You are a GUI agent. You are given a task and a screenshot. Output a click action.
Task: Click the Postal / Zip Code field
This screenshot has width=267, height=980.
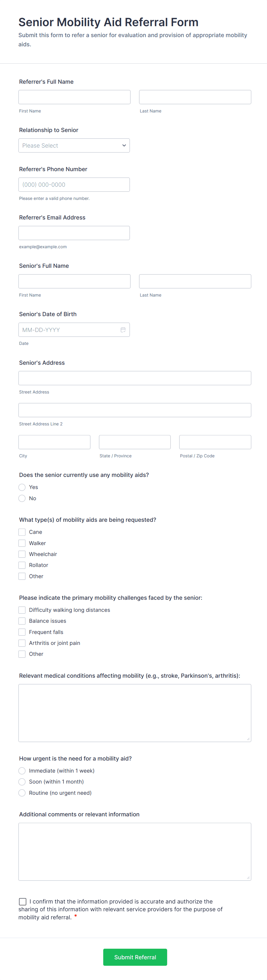pyautogui.click(x=215, y=442)
